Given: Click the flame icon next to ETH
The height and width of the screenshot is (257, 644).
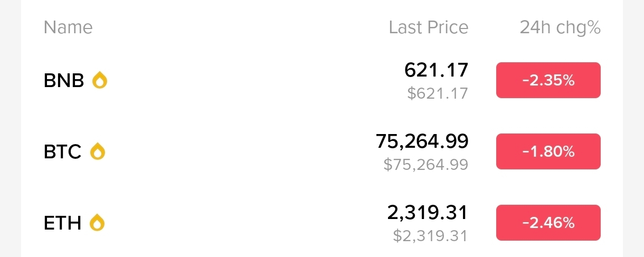Looking at the screenshot, I should [97, 223].
